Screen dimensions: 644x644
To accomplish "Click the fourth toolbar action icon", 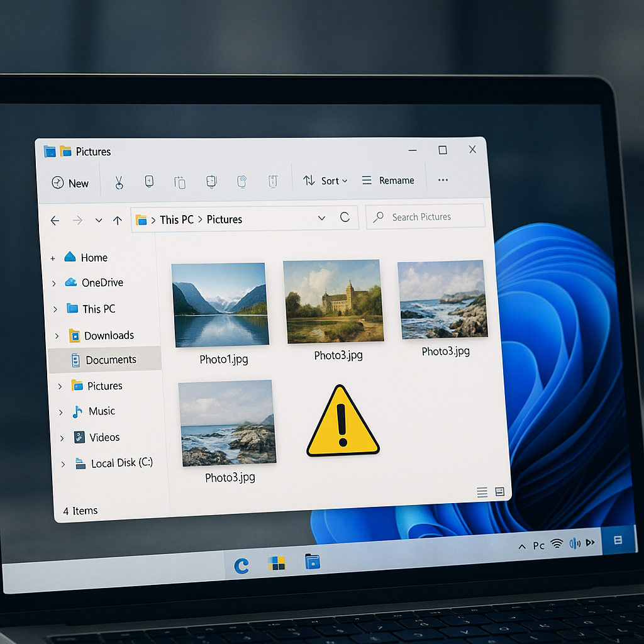I will click(211, 181).
